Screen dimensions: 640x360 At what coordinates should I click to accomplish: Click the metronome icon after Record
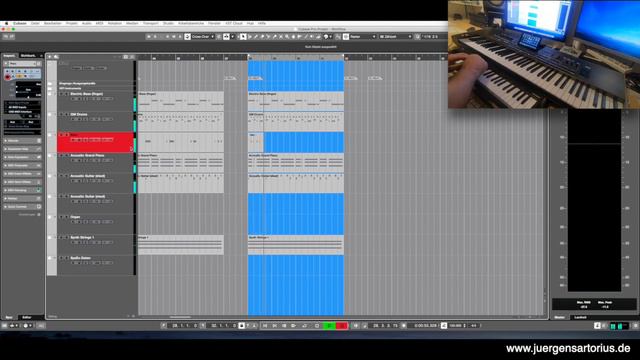tap(356, 326)
